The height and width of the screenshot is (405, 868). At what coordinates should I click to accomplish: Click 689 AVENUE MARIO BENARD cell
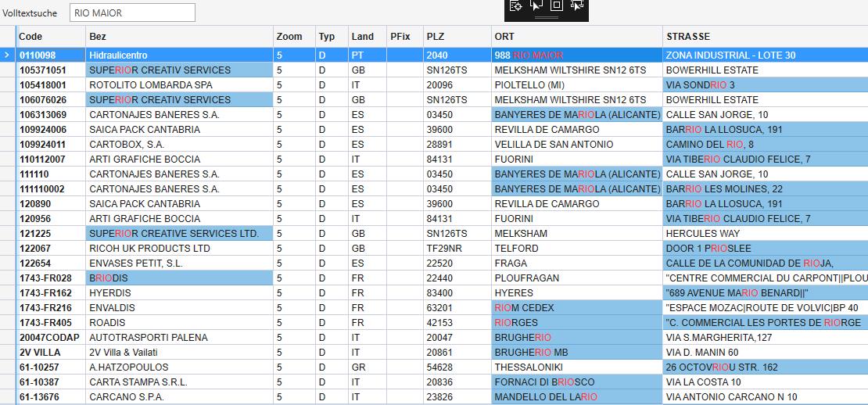pos(766,292)
